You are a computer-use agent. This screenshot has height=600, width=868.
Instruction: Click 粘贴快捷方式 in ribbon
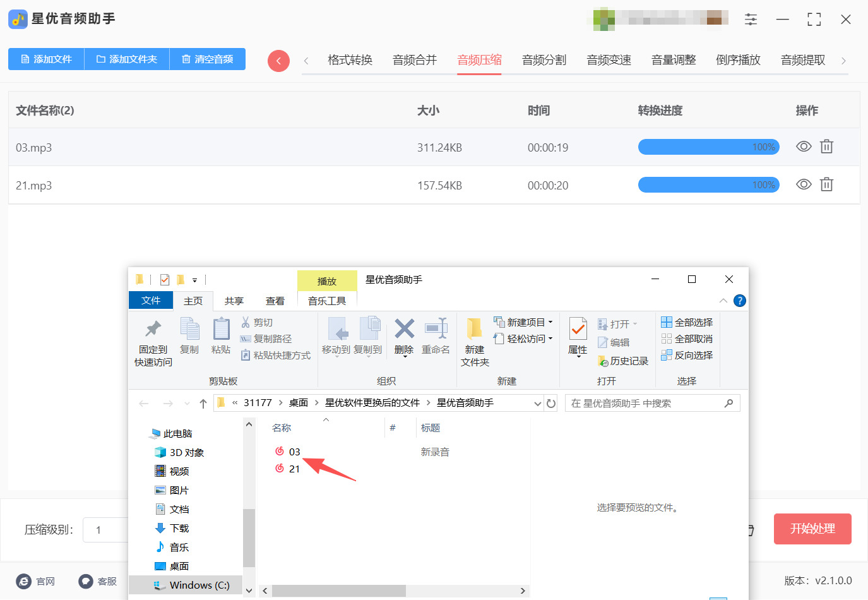point(276,355)
